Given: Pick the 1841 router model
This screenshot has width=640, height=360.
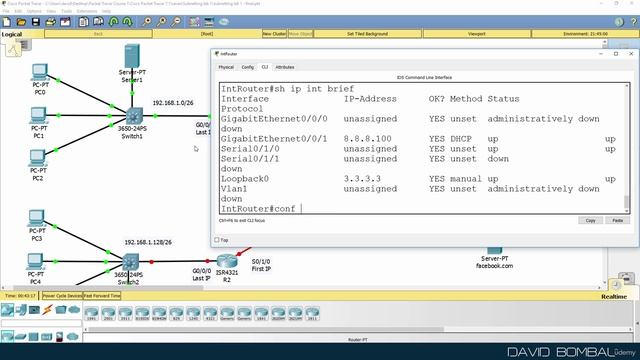Looking at the screenshot, I should pos(261,313).
